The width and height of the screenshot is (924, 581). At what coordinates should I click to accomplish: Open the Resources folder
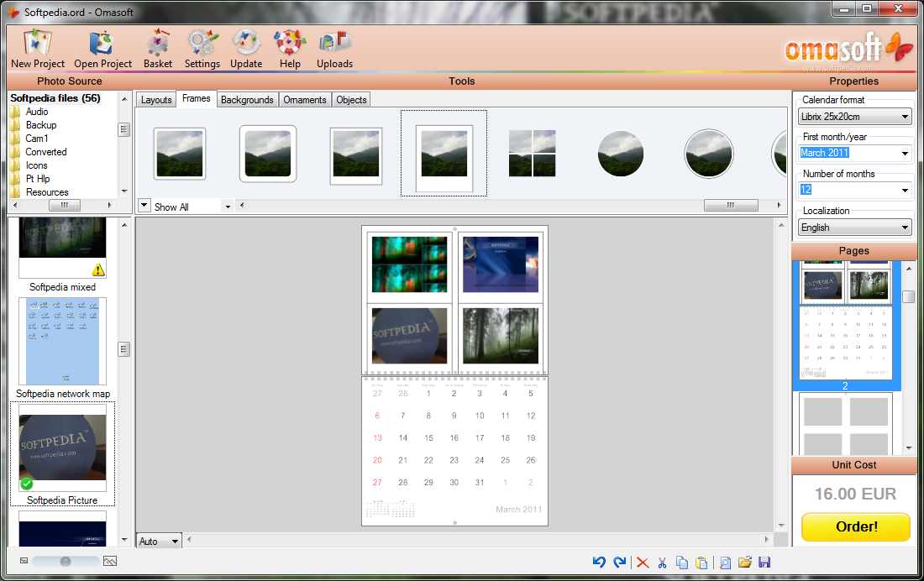[47, 192]
